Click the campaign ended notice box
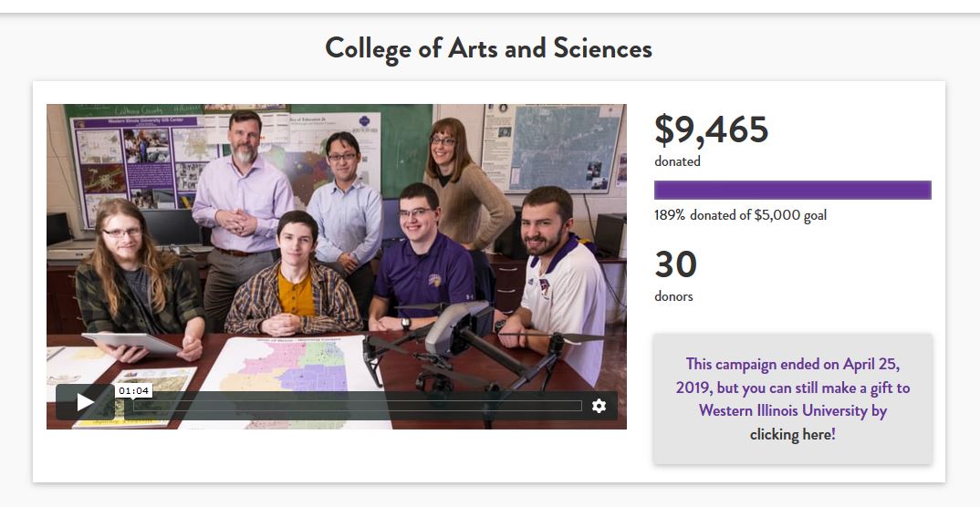Screen dimensions: 980x507 pyautogui.click(x=792, y=398)
